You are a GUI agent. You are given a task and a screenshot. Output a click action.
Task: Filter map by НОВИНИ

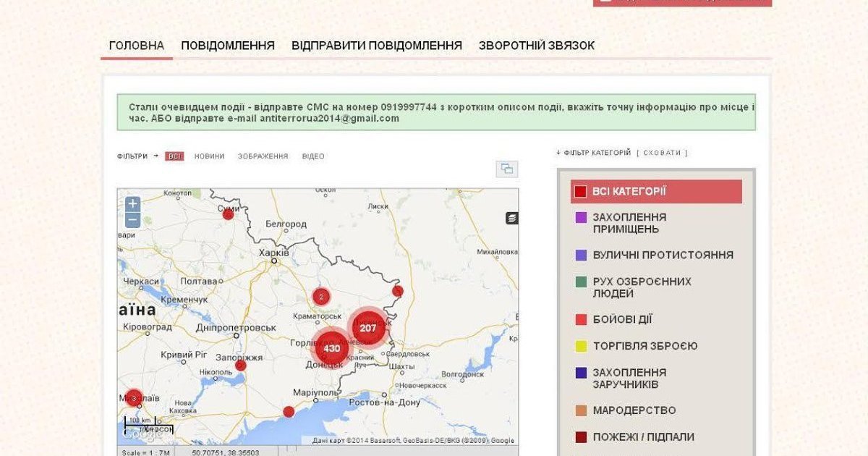[x=209, y=156]
